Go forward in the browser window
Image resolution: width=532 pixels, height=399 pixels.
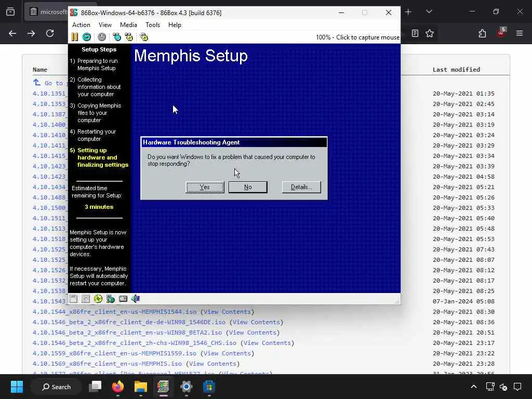(31, 33)
